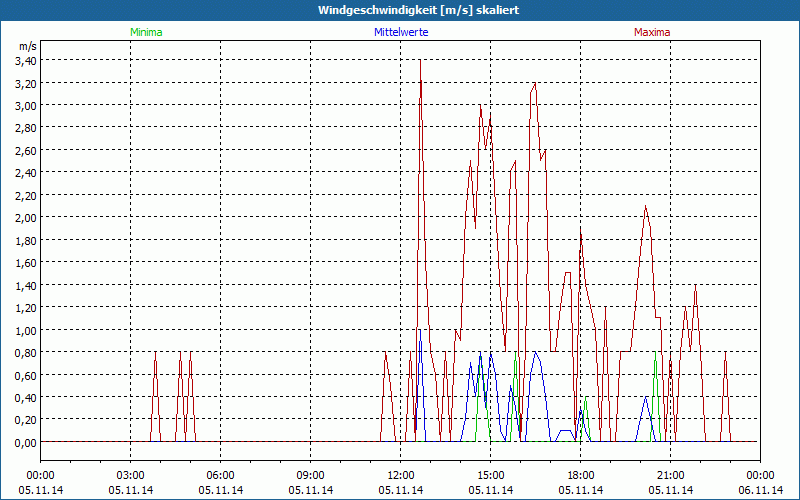This screenshot has width=800, height=500.
Task: Click the red 3,20 peak near 16:30
Action: [x=534, y=83]
